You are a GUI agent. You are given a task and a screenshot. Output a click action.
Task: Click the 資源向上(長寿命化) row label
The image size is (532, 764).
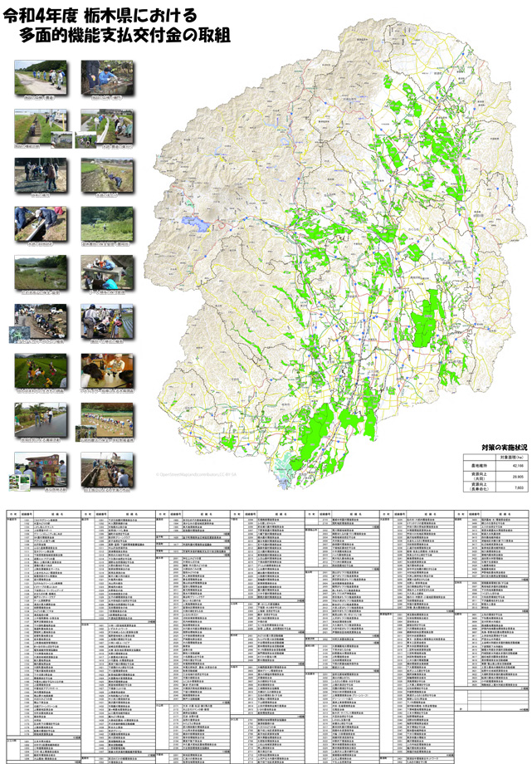tap(479, 487)
